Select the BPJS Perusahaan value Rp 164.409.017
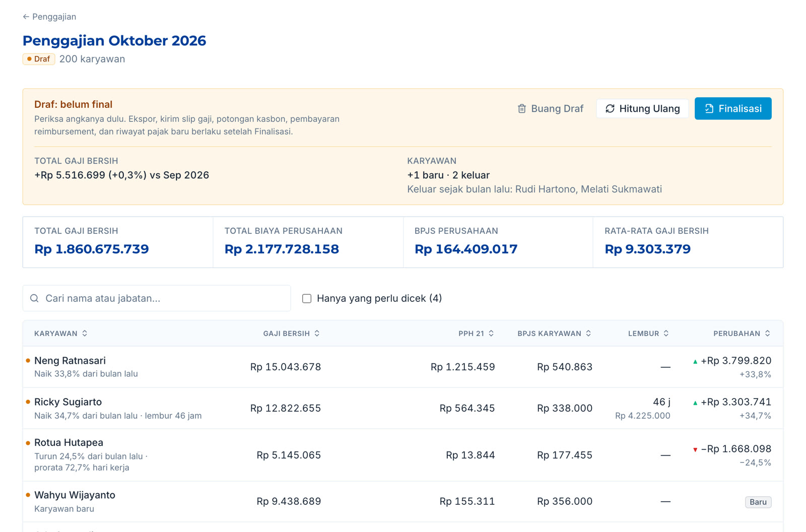806x532 pixels. click(466, 249)
